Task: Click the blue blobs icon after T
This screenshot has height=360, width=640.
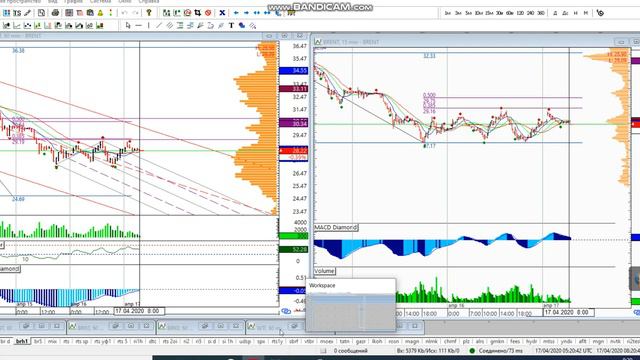Action: [x=242, y=26]
